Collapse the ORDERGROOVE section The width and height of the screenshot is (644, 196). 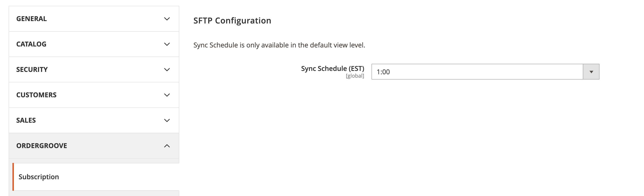[42, 146]
